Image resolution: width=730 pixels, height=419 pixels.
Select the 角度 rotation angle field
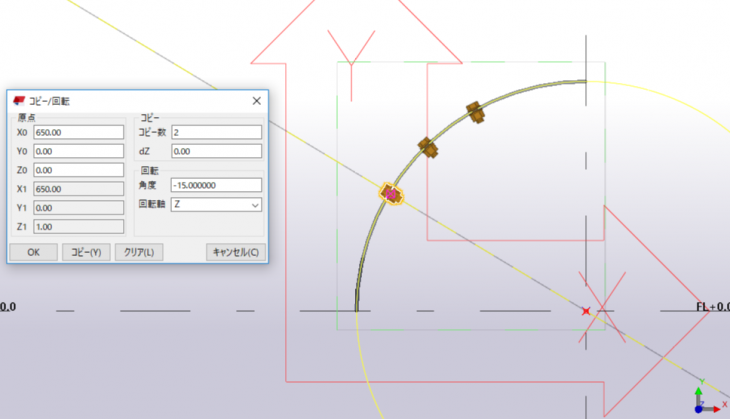[215, 185]
